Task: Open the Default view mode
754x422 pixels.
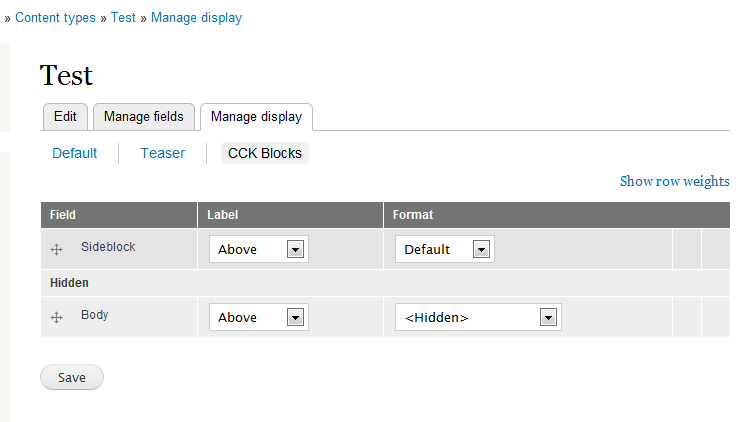Action: (x=75, y=153)
